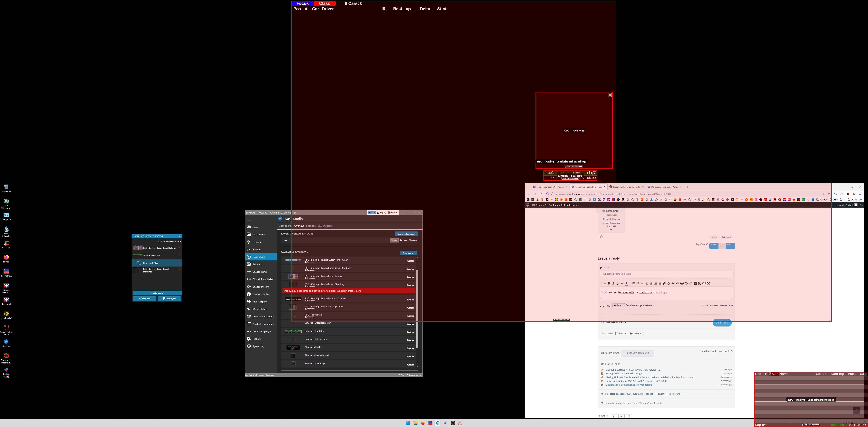The image size is (868, 427).
Task: Remove RSC - Track Map from layout editor
Action: 179,262
